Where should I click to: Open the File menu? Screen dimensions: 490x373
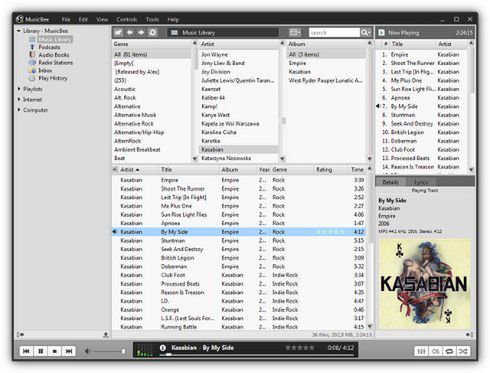pyautogui.click(x=66, y=20)
